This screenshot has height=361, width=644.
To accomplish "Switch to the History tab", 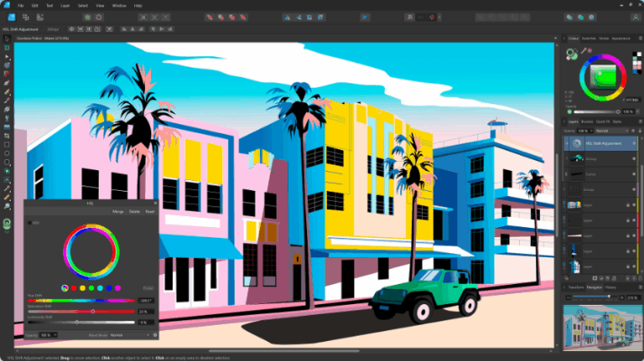I will click(610, 287).
